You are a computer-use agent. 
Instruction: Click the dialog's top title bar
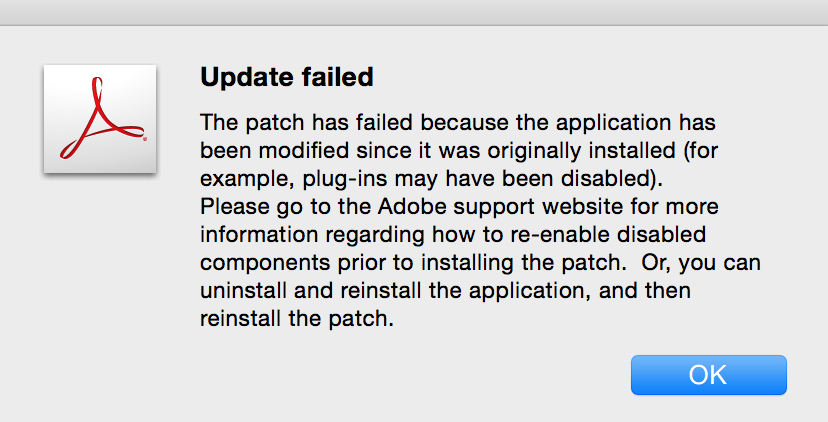(x=414, y=12)
